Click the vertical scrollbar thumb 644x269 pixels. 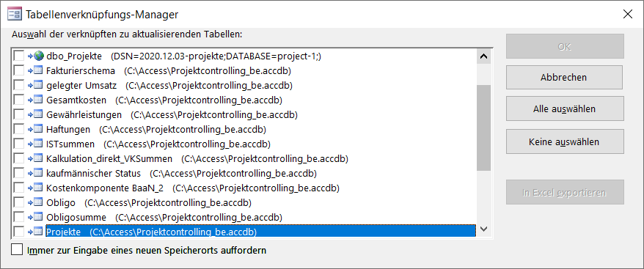click(x=484, y=128)
